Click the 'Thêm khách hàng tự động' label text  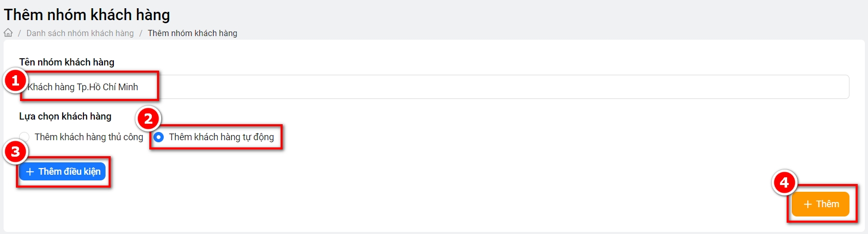click(221, 137)
